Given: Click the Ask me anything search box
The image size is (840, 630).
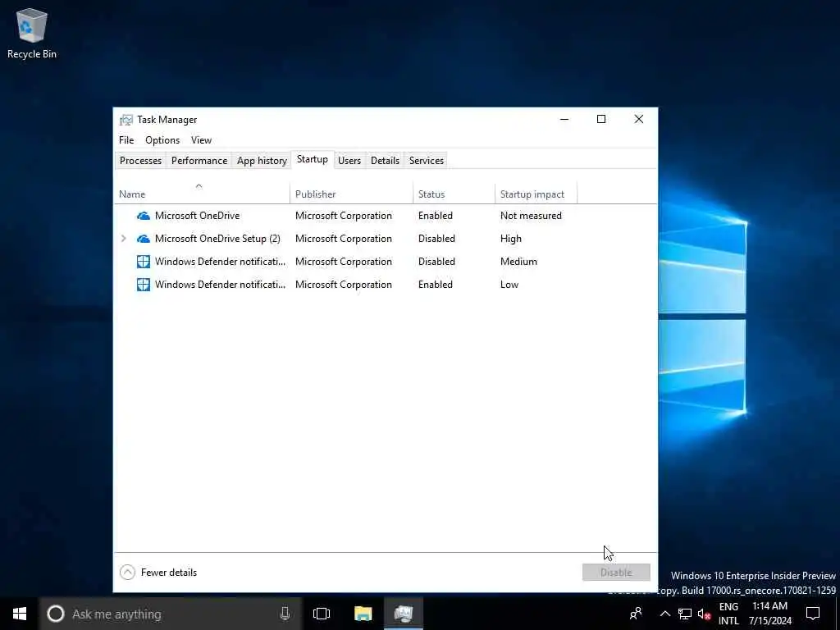Looking at the screenshot, I should [x=171, y=614].
